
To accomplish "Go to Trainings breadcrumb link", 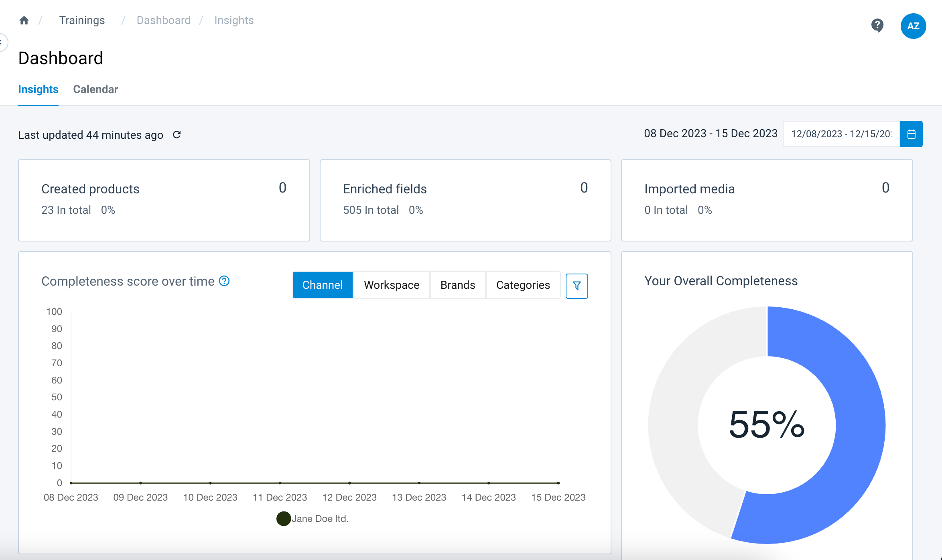I will point(82,20).
